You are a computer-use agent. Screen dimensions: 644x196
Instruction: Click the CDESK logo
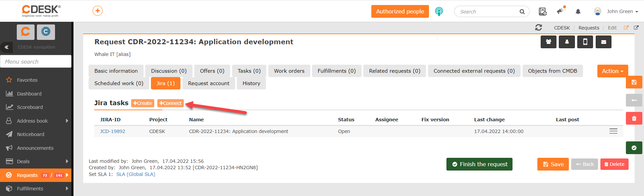[41, 11]
